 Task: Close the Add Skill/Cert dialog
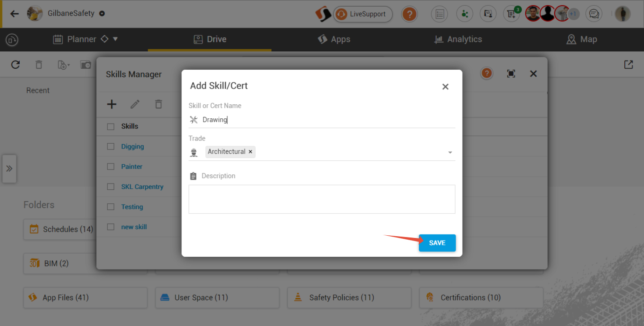446,87
